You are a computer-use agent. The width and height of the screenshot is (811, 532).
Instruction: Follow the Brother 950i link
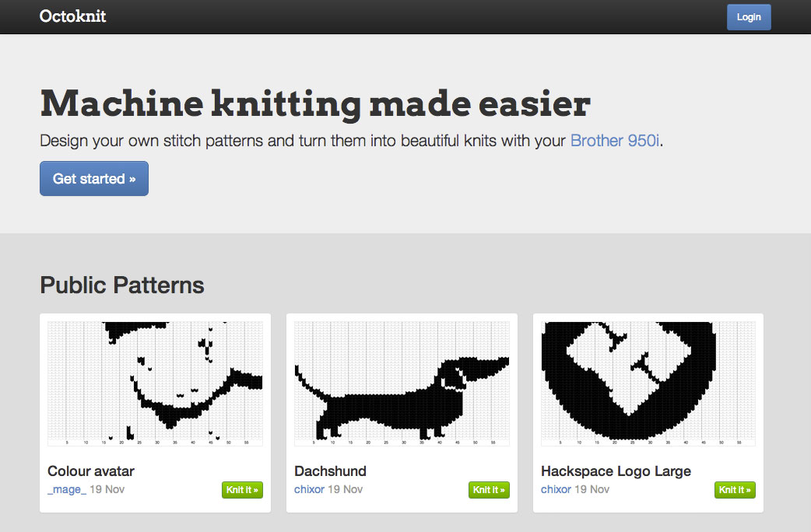tap(614, 141)
